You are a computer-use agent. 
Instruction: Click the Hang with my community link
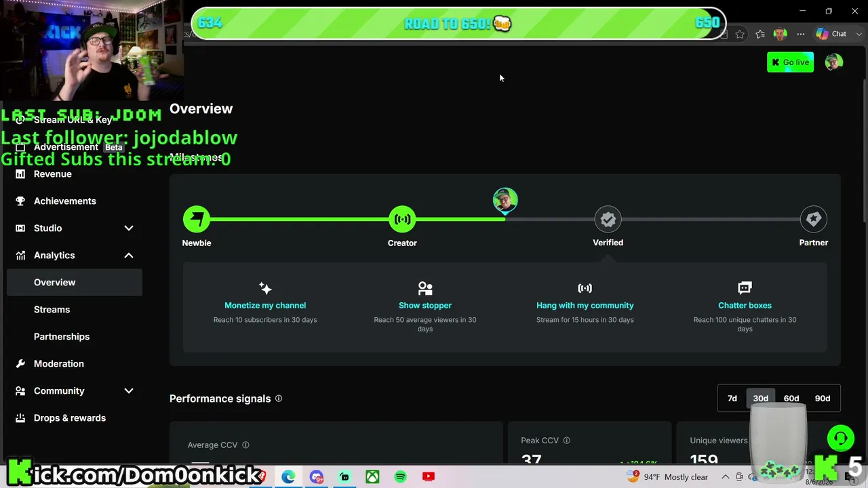[585, 306]
